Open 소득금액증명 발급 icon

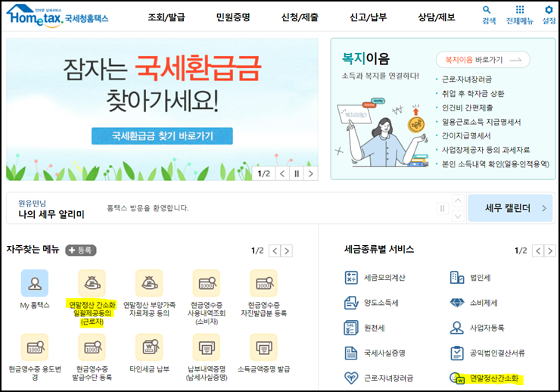point(263,347)
